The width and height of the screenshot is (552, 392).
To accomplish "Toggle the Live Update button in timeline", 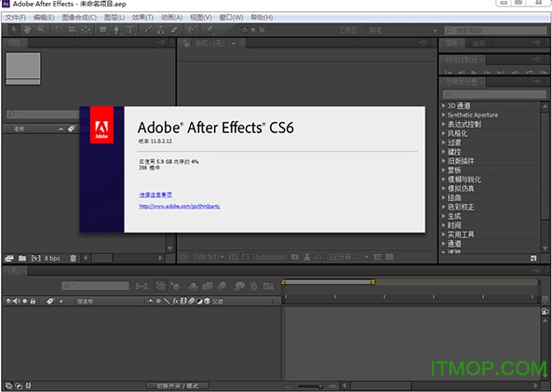I will (x=160, y=286).
